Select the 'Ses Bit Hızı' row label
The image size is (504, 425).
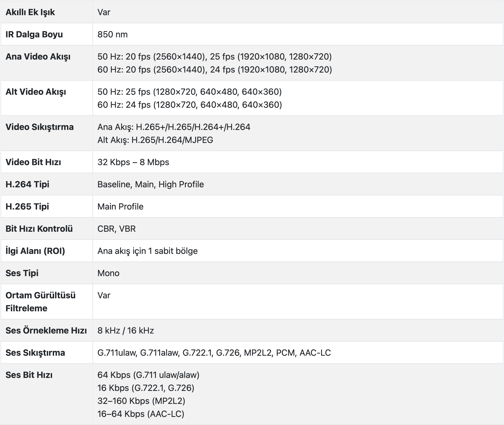[x=29, y=375]
